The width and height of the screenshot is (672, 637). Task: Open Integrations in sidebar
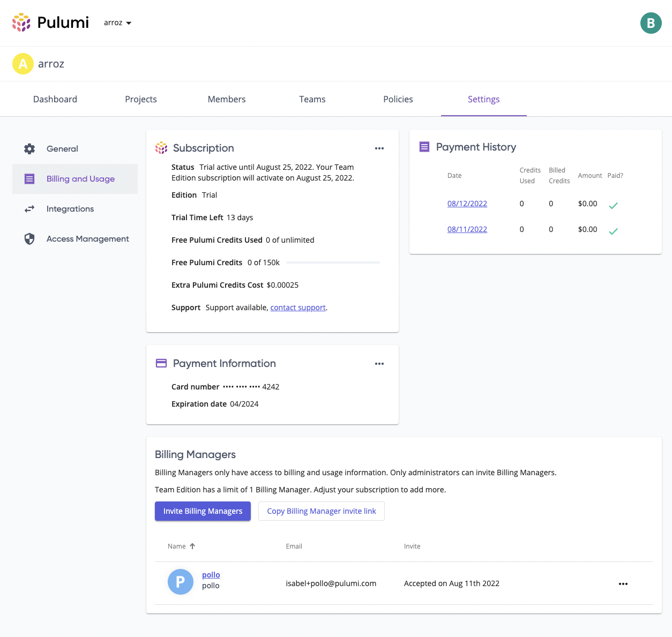pos(75,209)
